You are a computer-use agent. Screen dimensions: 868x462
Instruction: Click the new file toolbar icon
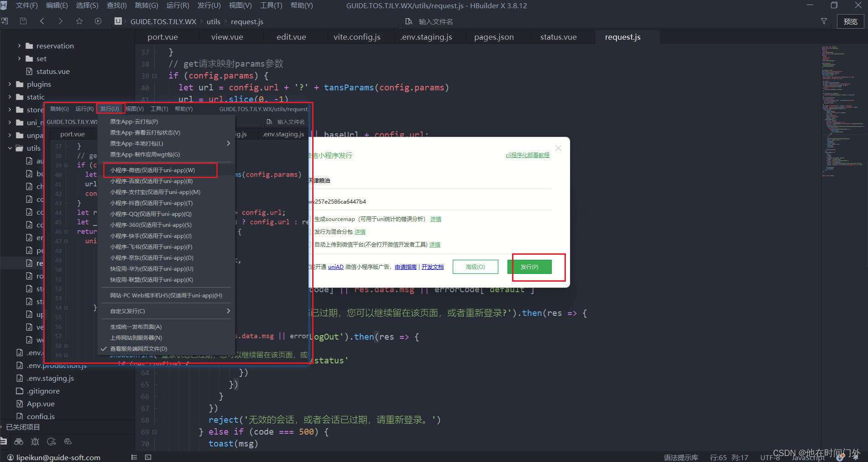click(5, 21)
